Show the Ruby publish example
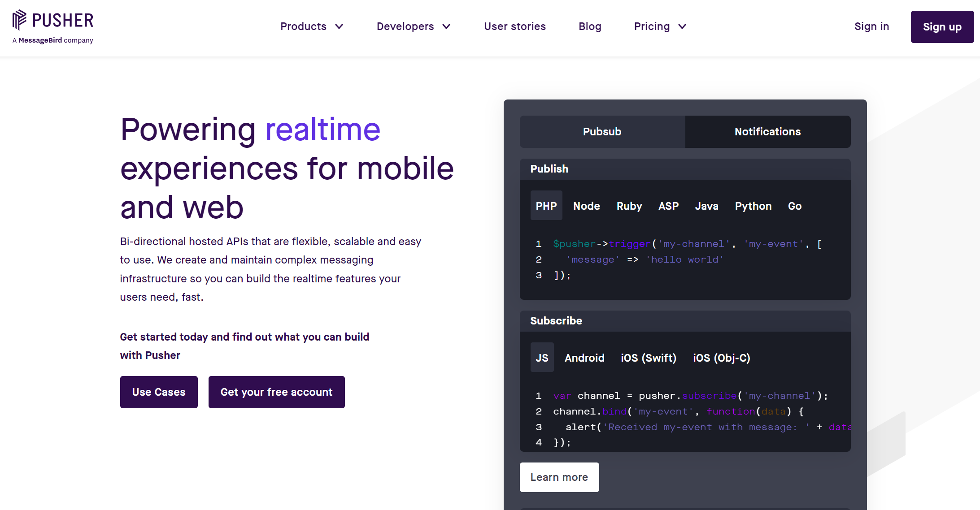This screenshot has height=510, width=980. click(629, 206)
